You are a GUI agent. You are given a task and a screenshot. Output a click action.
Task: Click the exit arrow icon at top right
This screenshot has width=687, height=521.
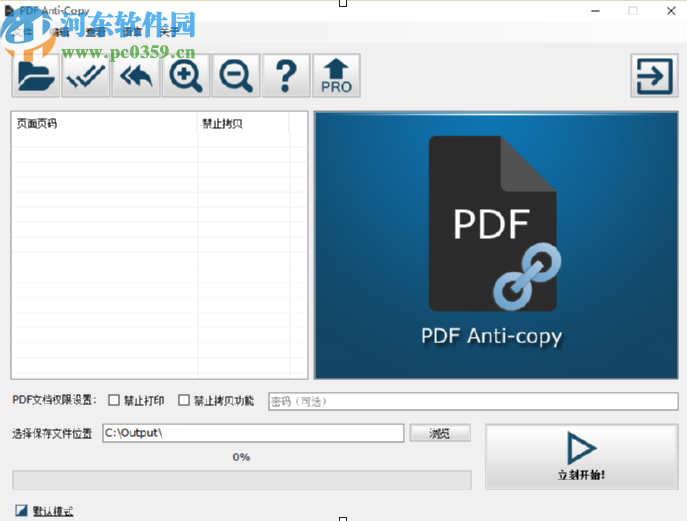coord(654,76)
